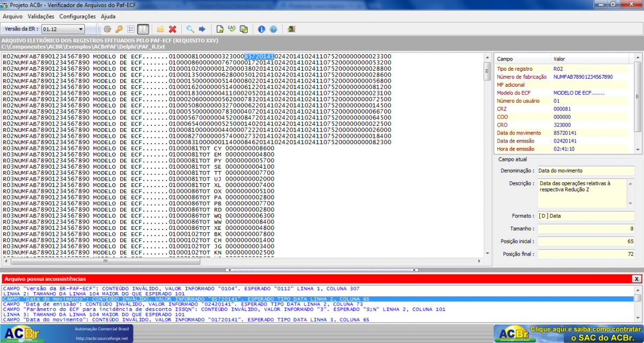Click the blue help question icon
Image resolution: width=644 pixels, height=343 pixels.
(273, 29)
